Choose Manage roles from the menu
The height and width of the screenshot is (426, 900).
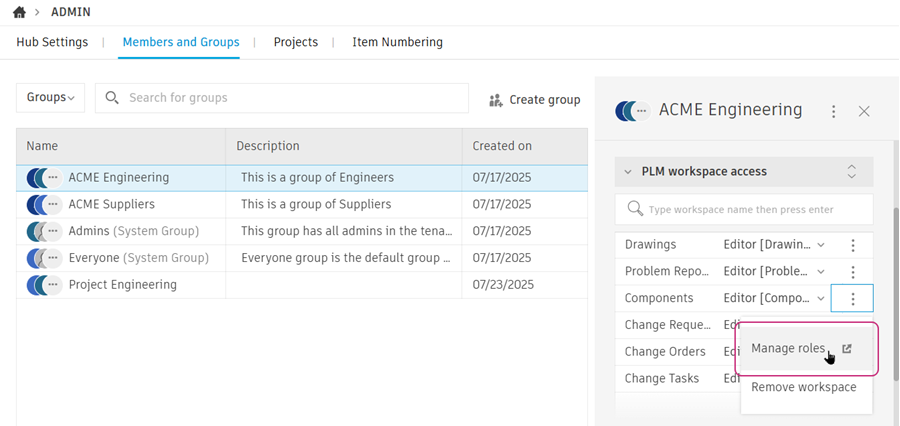[x=788, y=349]
